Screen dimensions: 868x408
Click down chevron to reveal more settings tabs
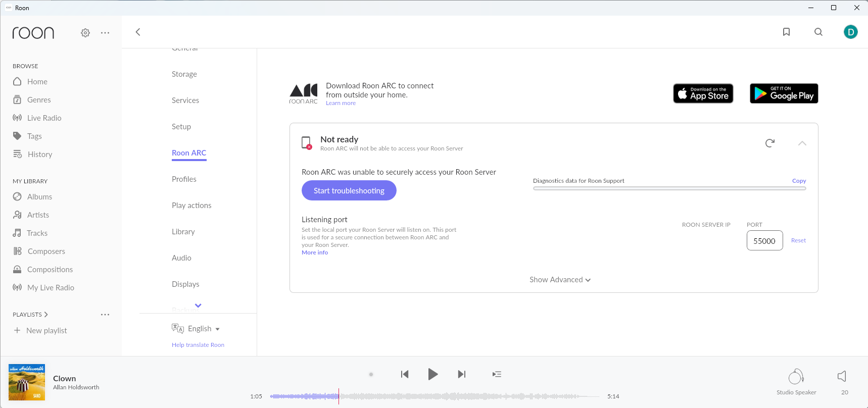(198, 305)
